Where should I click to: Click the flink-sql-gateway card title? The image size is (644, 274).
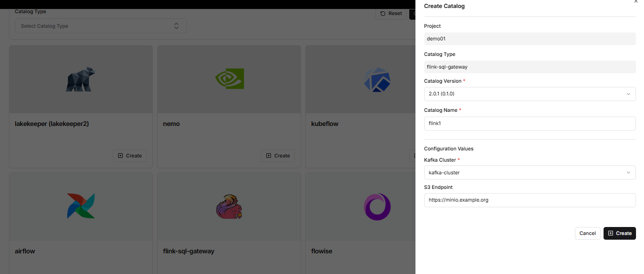point(189,251)
